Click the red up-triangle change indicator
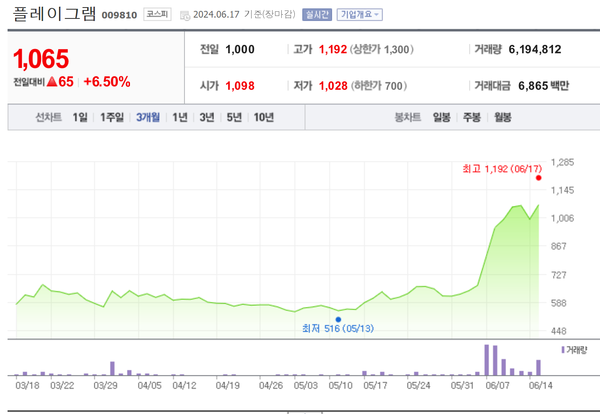The image size is (600, 414). [52, 81]
